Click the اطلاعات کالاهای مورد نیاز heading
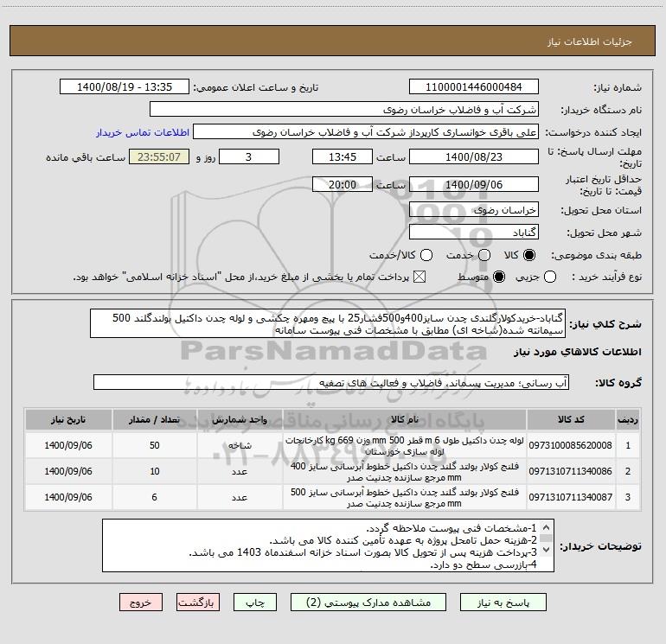This screenshot has width=666, height=644. point(577,352)
